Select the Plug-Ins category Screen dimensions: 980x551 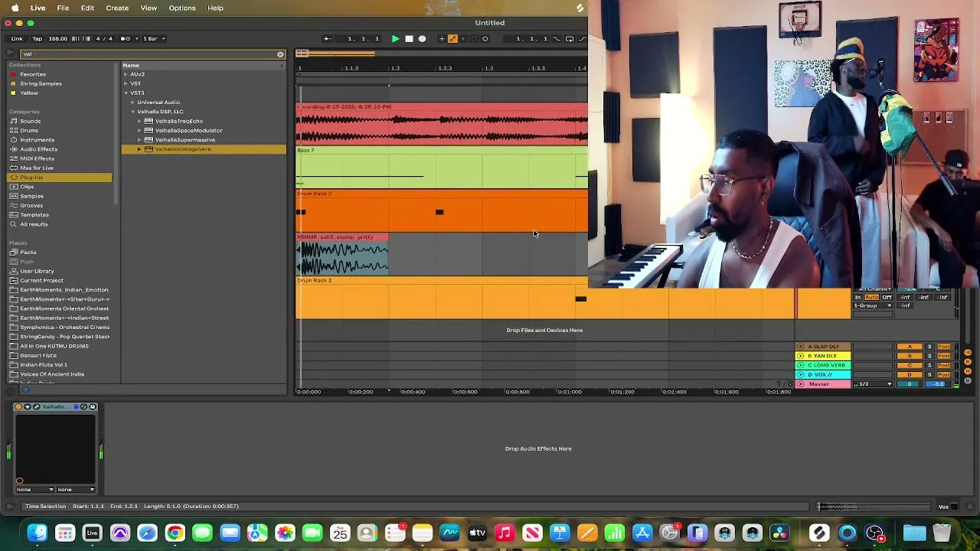click(x=60, y=178)
